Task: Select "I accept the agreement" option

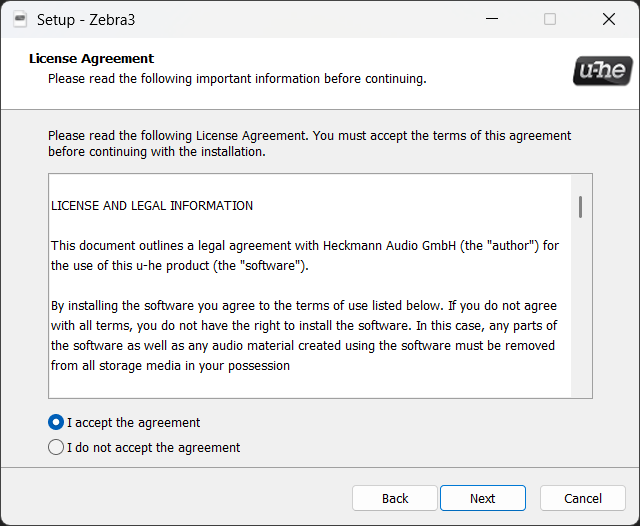Action: pyautogui.click(x=56, y=422)
